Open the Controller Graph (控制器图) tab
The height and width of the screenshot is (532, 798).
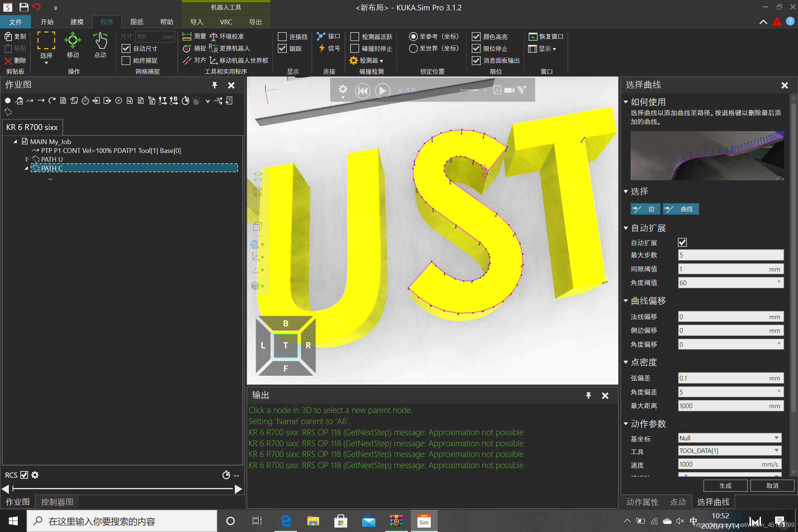[x=57, y=502]
